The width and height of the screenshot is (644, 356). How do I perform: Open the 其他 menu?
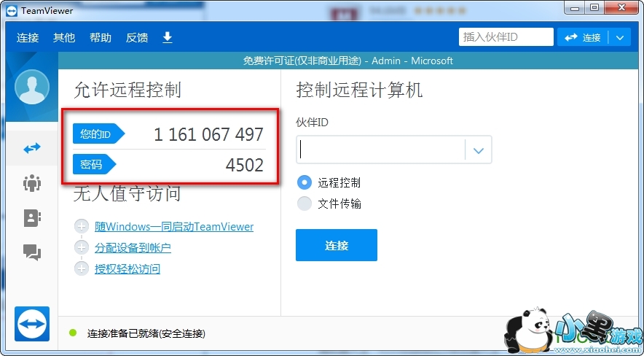click(x=64, y=38)
